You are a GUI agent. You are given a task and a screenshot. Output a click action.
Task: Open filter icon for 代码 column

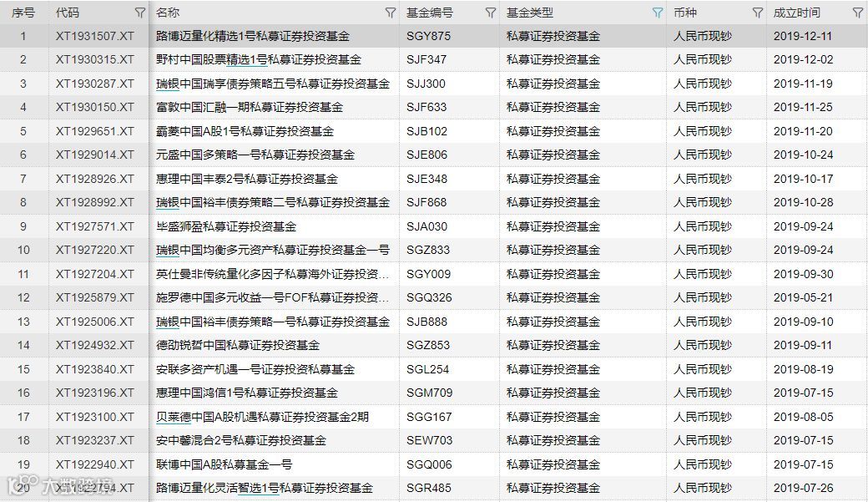(x=140, y=13)
